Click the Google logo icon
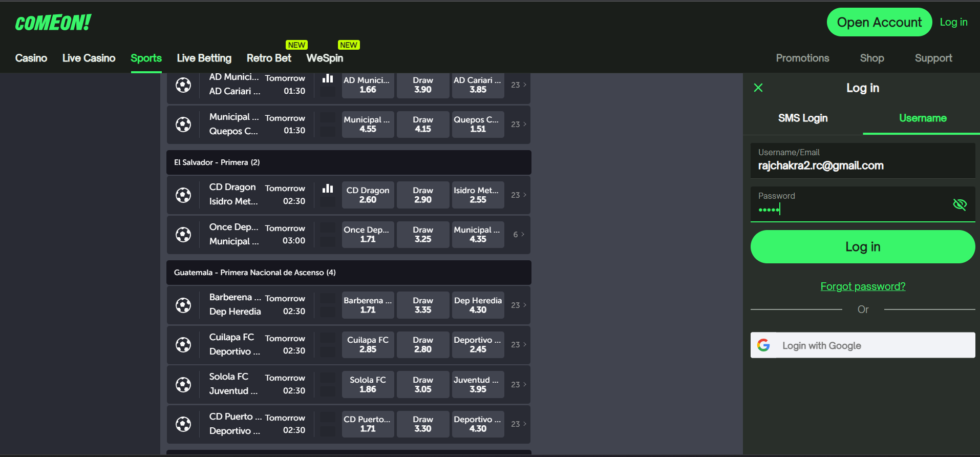980x457 pixels. (x=763, y=345)
